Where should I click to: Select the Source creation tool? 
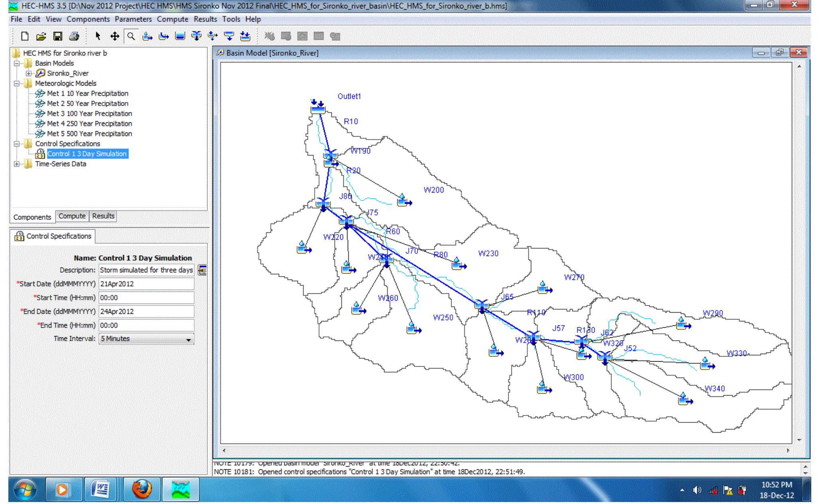(229, 36)
